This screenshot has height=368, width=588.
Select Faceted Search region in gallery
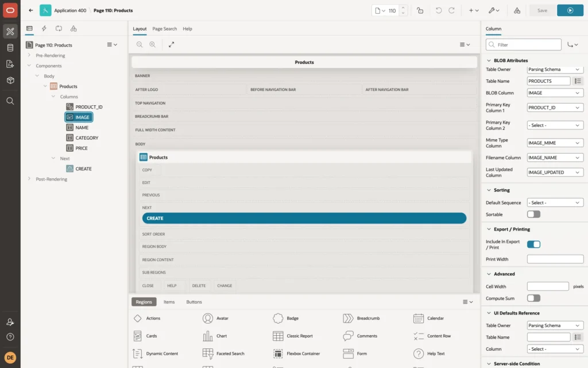(223, 354)
